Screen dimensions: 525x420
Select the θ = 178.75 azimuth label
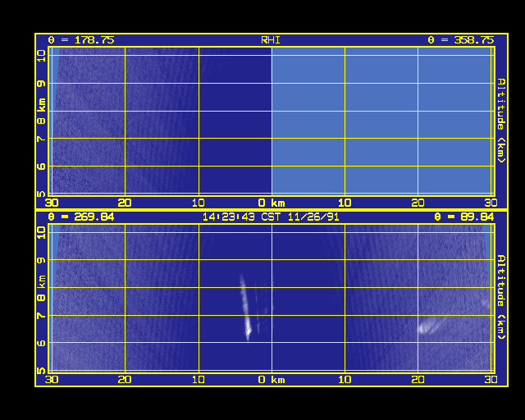[81, 40]
